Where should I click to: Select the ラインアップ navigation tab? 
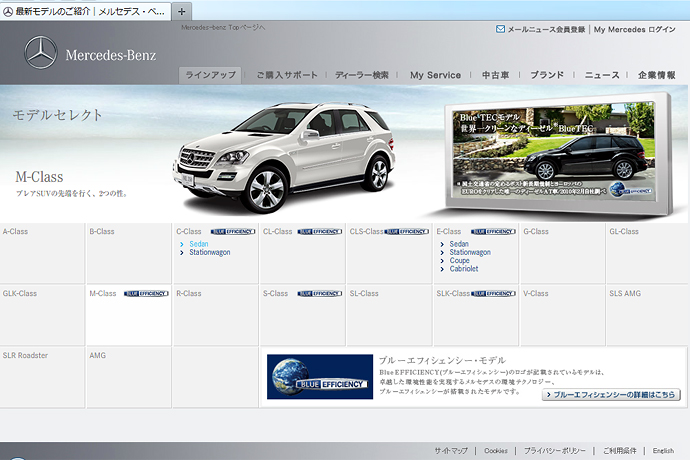[x=210, y=75]
